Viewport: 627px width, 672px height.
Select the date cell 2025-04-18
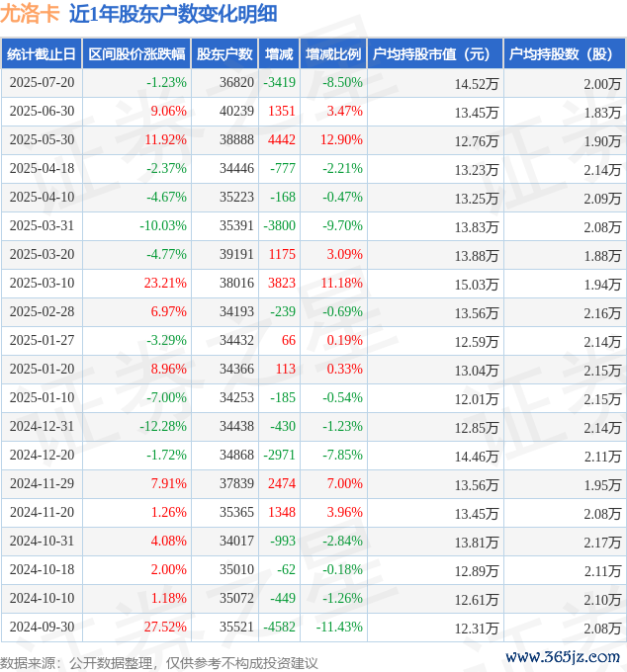42,168
